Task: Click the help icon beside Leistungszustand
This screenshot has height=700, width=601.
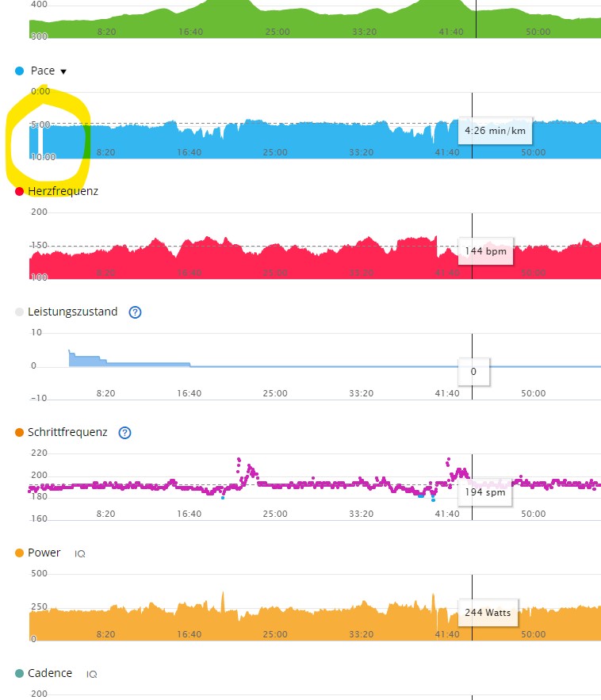Action: pos(135,312)
